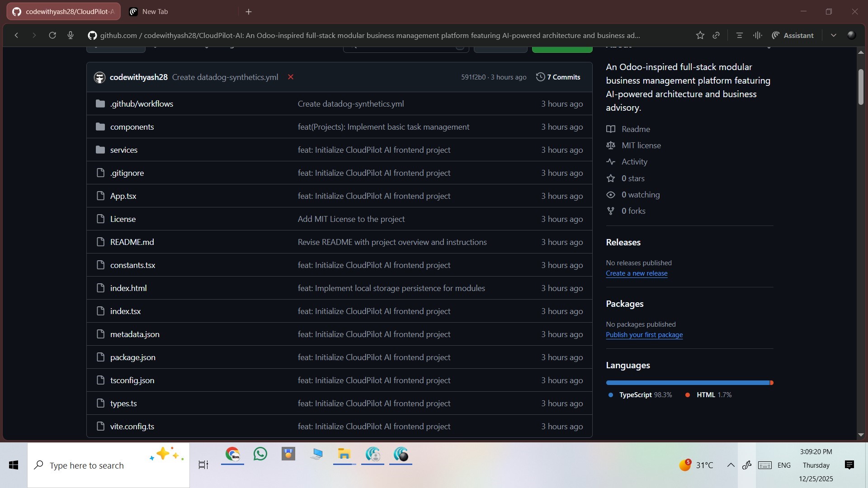Click the copy link icon in toolbar

point(716,35)
